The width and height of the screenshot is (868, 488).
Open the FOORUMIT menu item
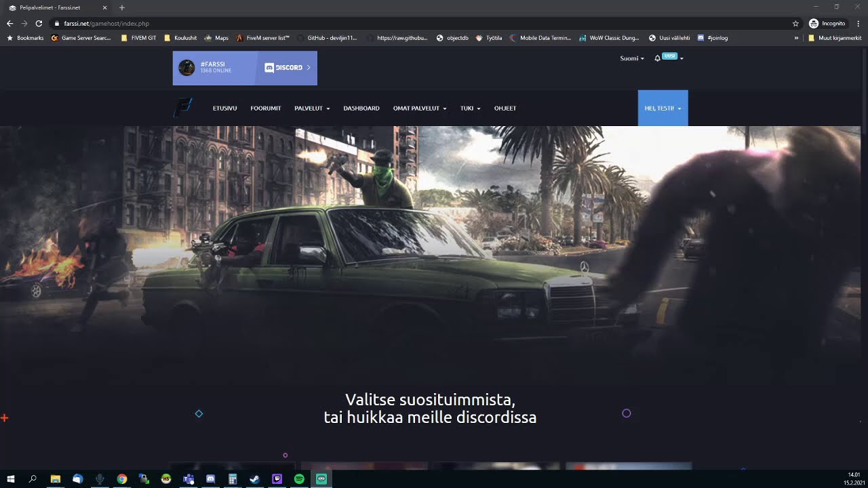pos(265,108)
